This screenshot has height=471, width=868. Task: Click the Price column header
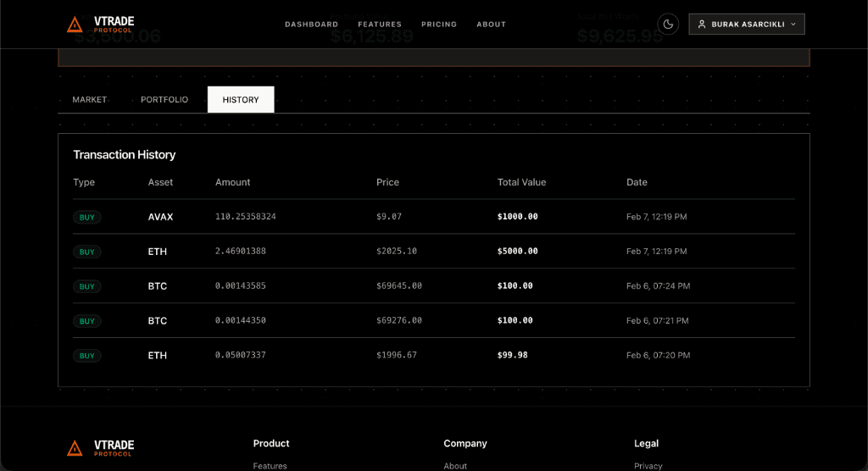click(387, 182)
